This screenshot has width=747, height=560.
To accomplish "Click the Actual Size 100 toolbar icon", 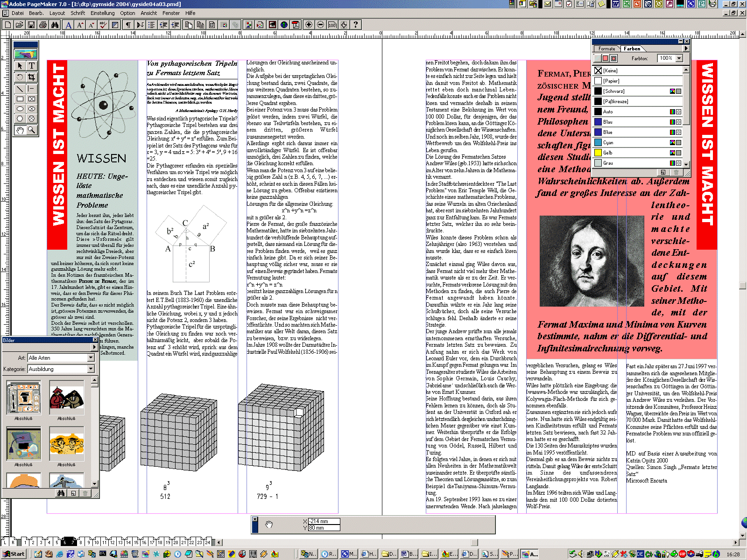I will tap(332, 25).
